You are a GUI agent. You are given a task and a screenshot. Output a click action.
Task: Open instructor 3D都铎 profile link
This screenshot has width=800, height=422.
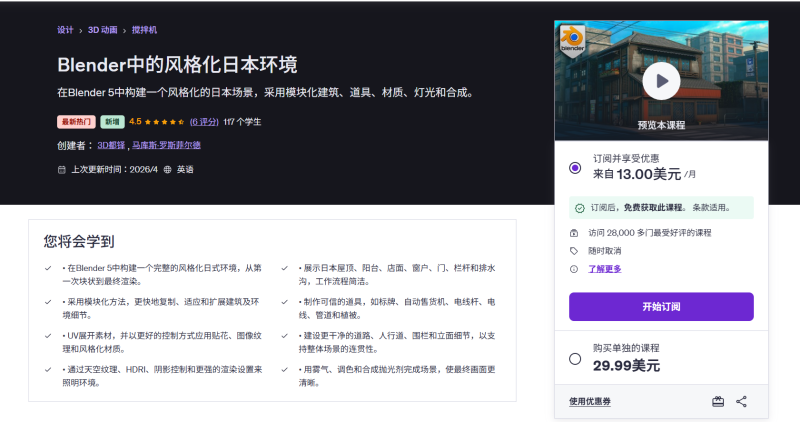point(111,145)
